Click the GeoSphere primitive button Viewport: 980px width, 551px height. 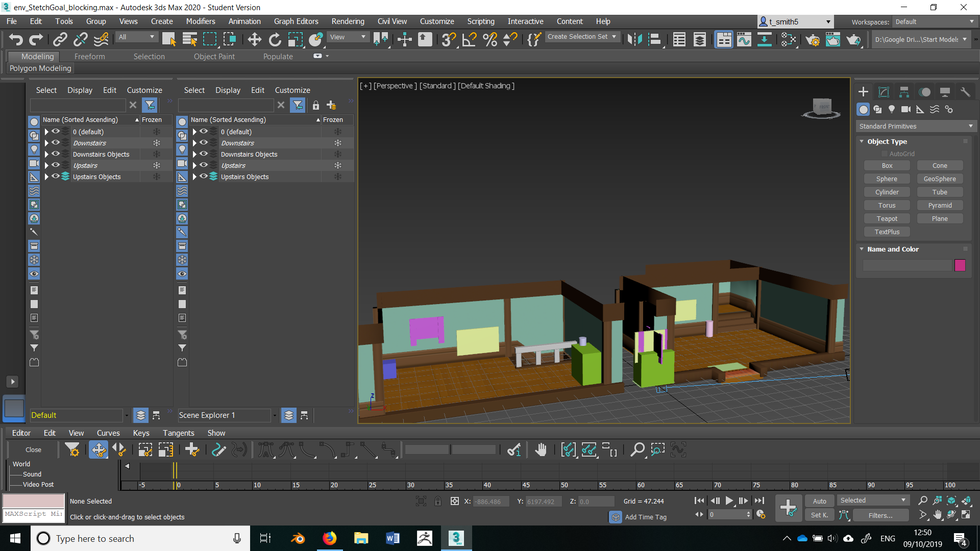pos(940,179)
